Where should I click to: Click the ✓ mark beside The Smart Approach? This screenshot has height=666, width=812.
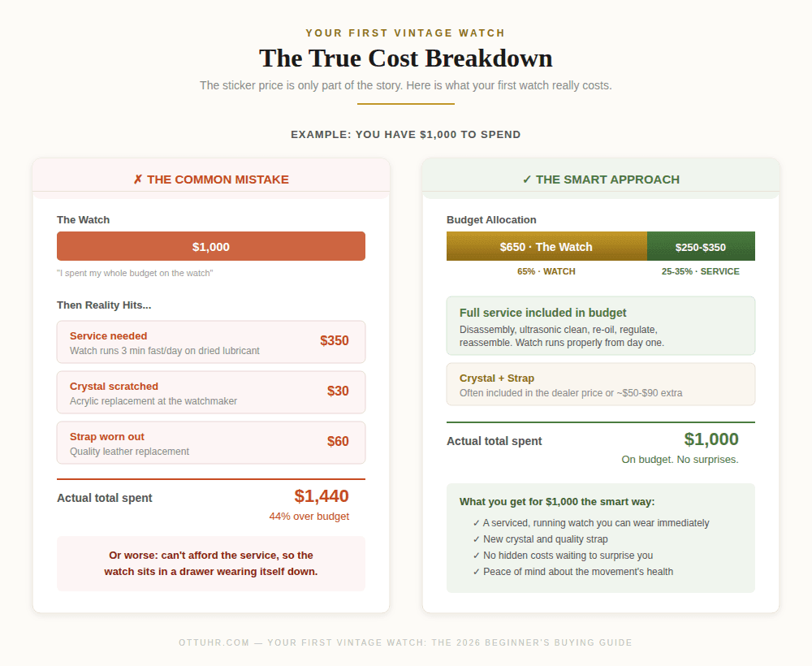tap(527, 179)
